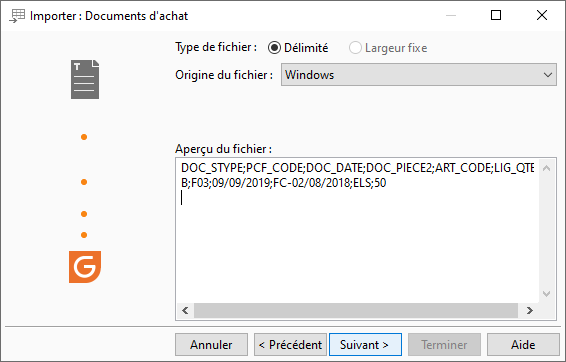The height and width of the screenshot is (362, 566).
Task: Cancel the import with Annuler
Action: 212,345
